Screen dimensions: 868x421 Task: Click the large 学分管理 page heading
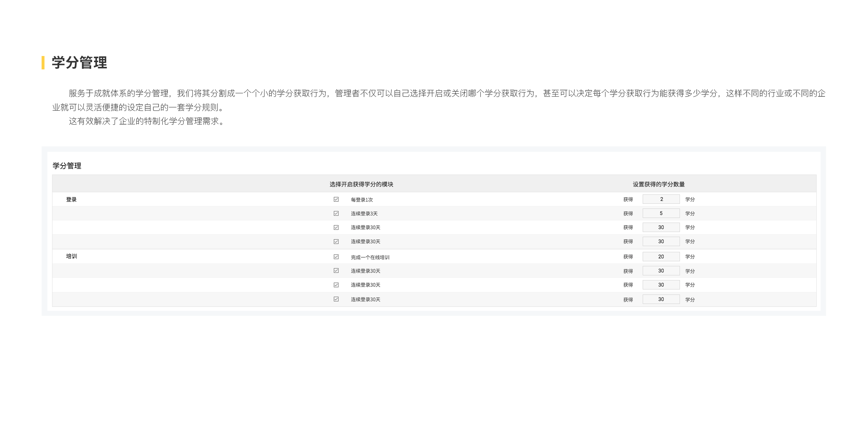point(80,63)
